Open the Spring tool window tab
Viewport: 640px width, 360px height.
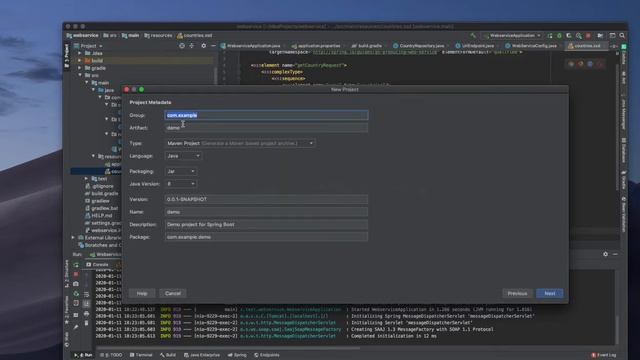(x=237, y=355)
